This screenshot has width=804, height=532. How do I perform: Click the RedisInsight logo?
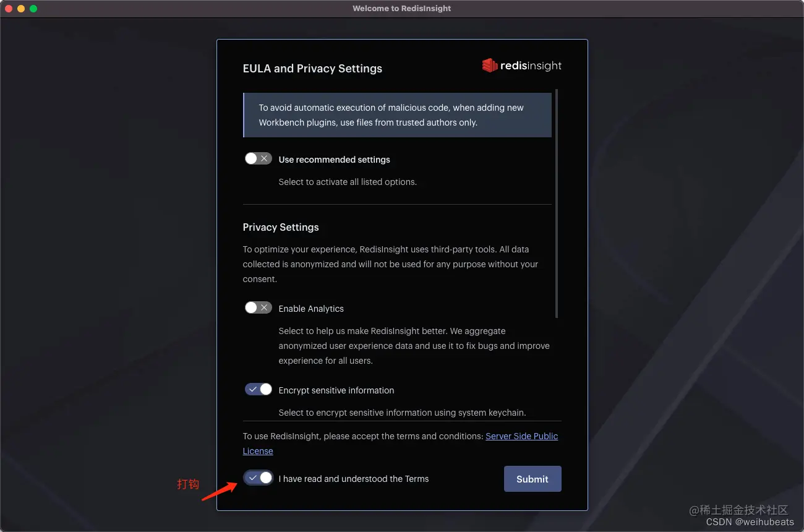tap(522, 66)
